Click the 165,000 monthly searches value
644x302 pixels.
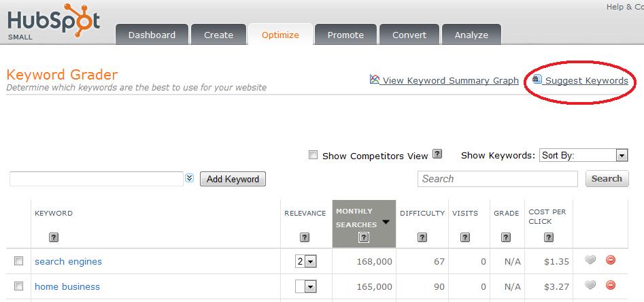tap(374, 287)
